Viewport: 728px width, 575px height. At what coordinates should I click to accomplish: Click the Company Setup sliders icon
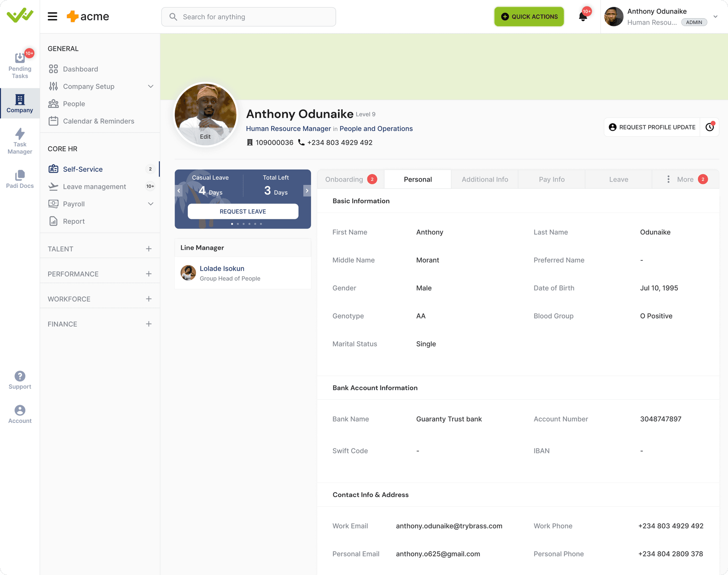(x=53, y=86)
